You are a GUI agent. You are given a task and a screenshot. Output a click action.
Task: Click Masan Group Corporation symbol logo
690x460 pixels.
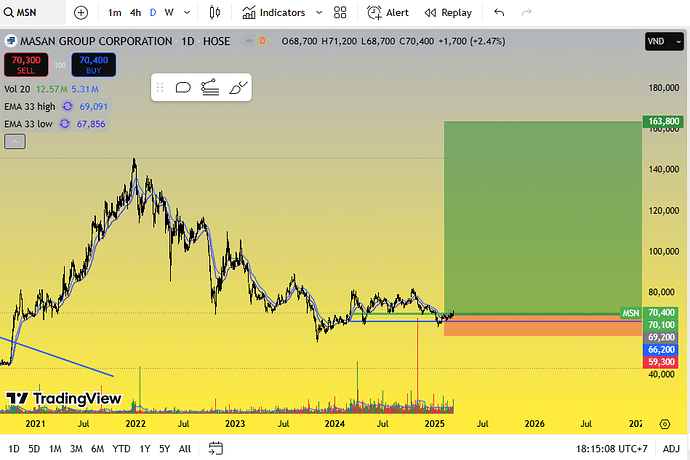tap(11, 41)
